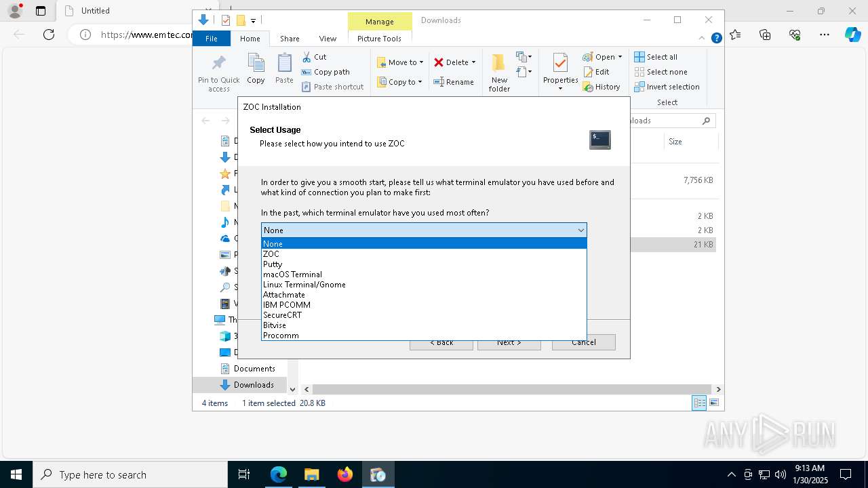Show file History
The image size is (868, 488).
coord(601,87)
